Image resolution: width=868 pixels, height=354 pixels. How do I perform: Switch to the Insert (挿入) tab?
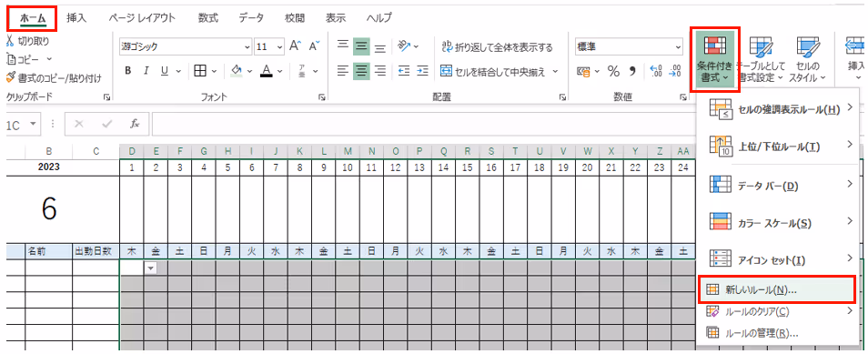click(76, 17)
